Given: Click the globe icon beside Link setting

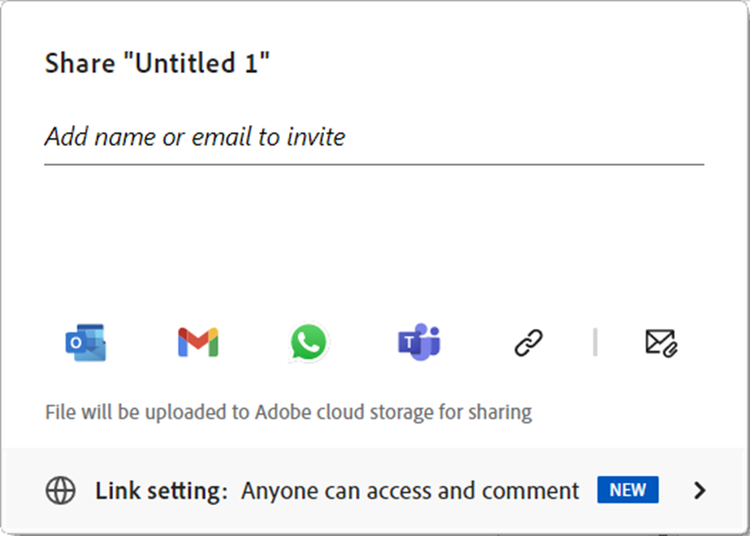Looking at the screenshot, I should click(61, 491).
